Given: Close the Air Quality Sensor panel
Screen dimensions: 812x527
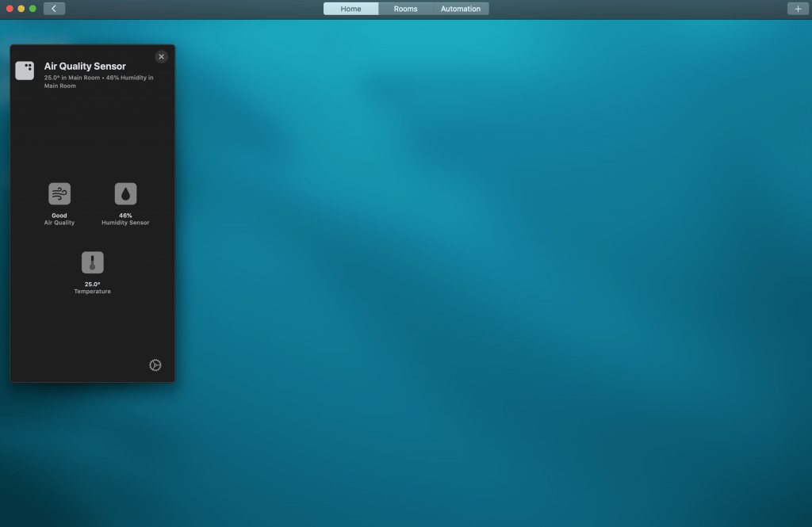Looking at the screenshot, I should click(162, 57).
